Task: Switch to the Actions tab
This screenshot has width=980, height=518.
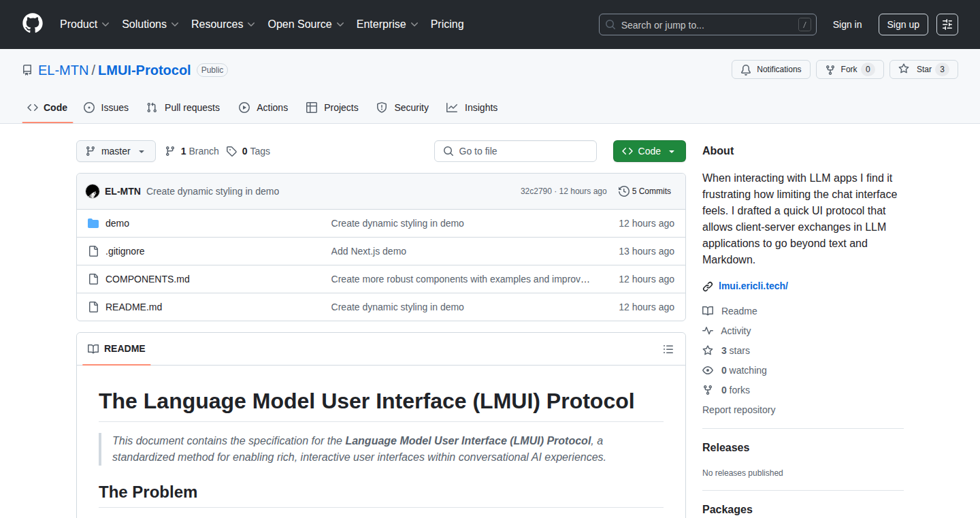Action: pos(263,108)
